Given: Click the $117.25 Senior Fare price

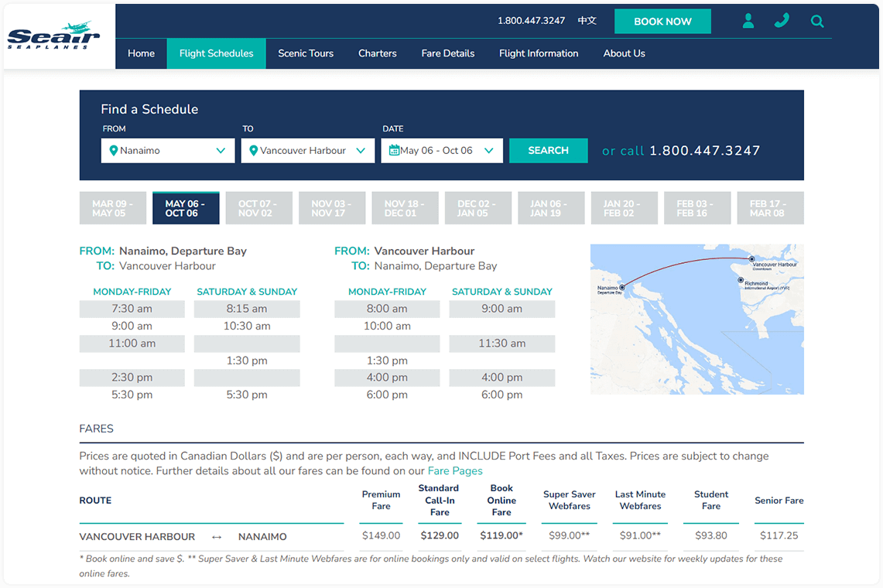Looking at the screenshot, I should pos(779,535).
